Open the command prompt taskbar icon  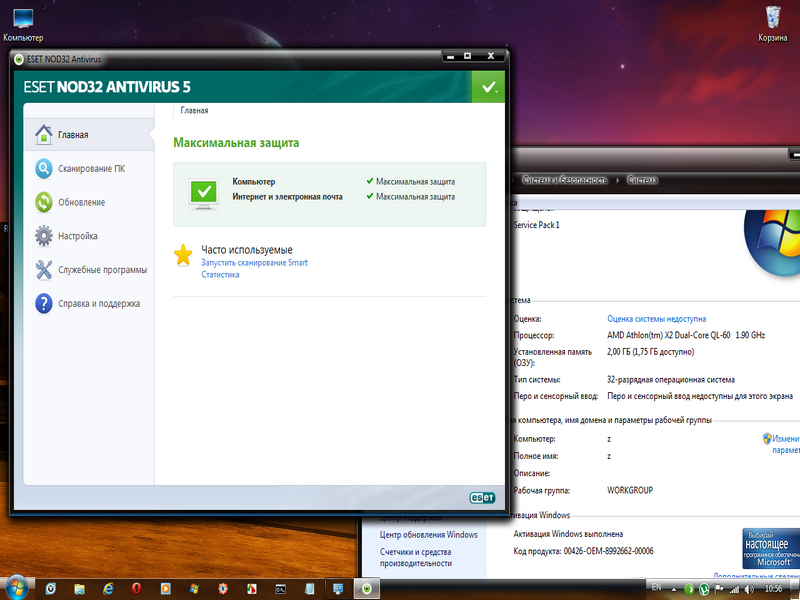280,589
